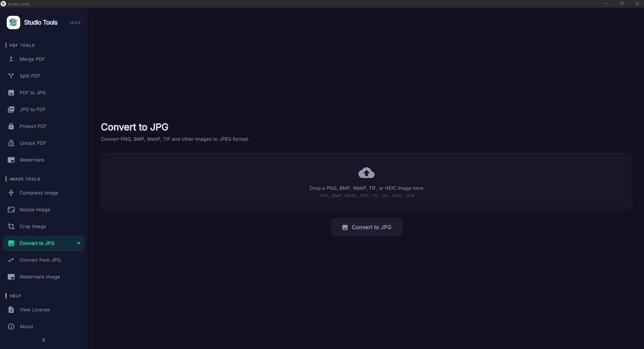Open Unlock PDF via its padlock icon
Viewport: 644px width, 349px height.
[x=11, y=143]
